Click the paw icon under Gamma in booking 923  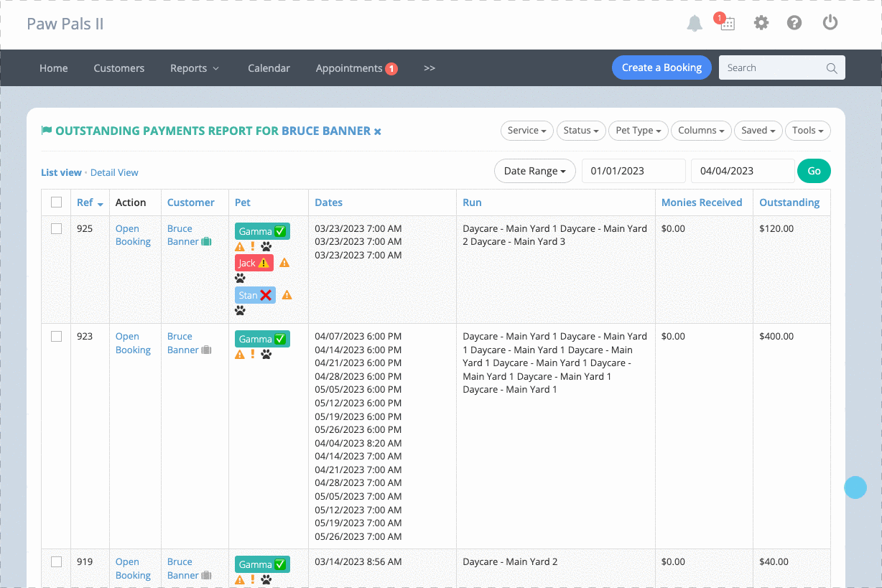coord(266,354)
